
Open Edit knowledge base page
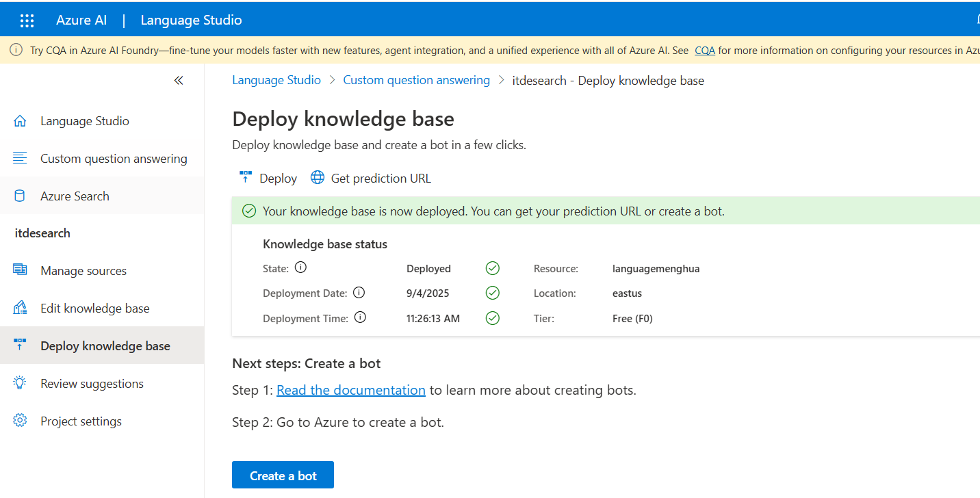[x=95, y=309]
